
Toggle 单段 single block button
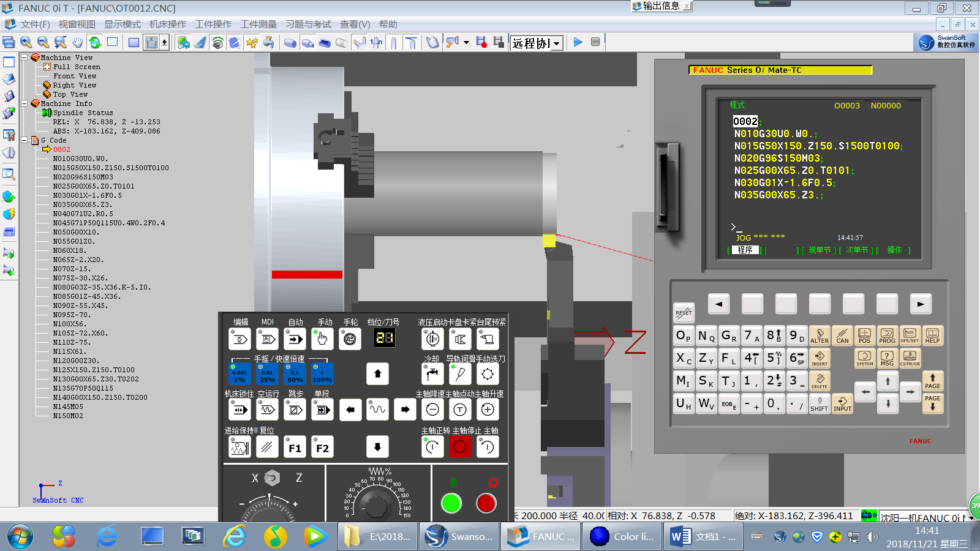pos(322,410)
